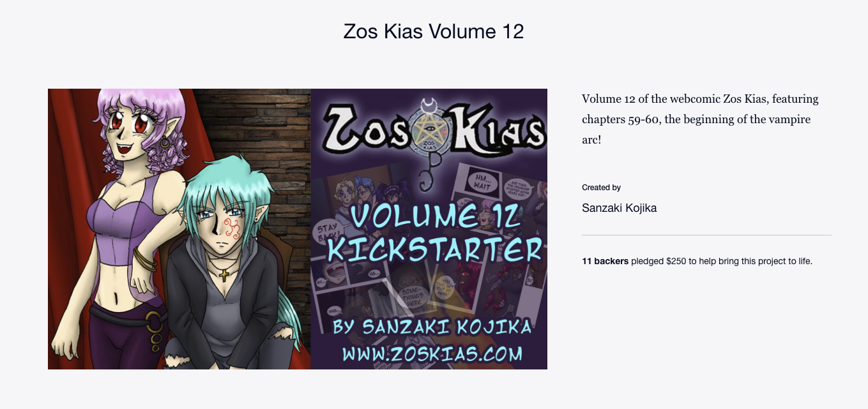Click the crescent moon atop the logo
This screenshot has height=409, width=868.
click(429, 101)
